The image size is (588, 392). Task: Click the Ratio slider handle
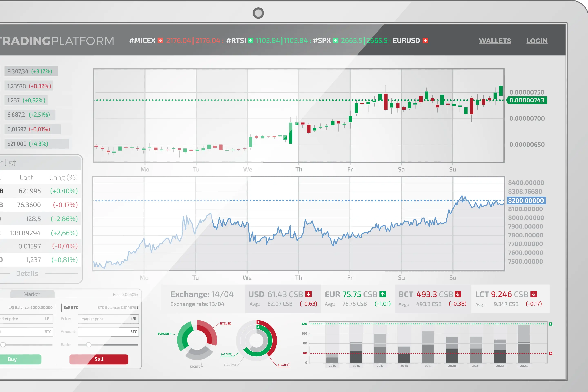(x=89, y=344)
